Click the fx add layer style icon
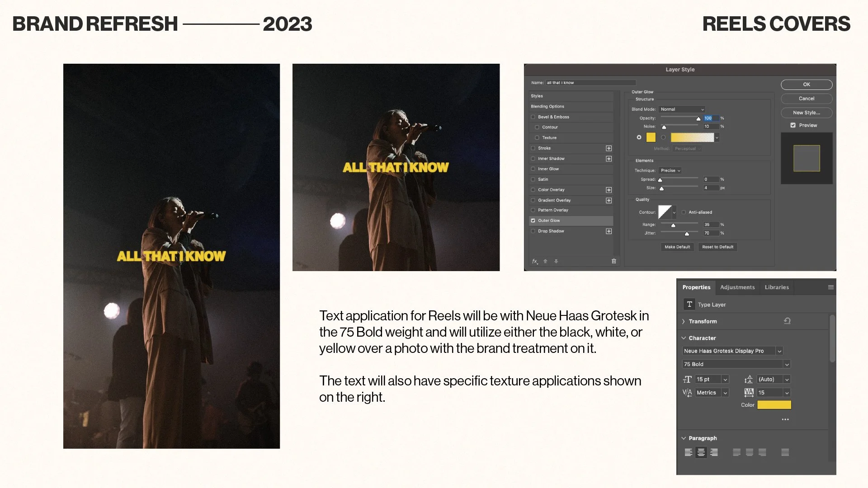 point(535,261)
